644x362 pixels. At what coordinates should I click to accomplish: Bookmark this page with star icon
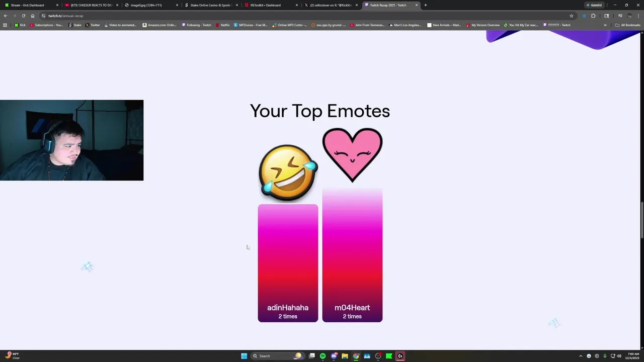tap(572, 16)
